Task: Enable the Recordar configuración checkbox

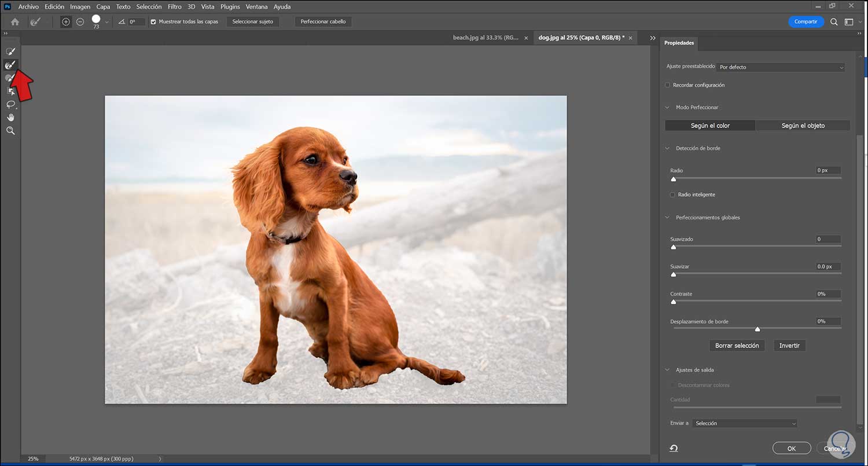Action: tap(667, 85)
